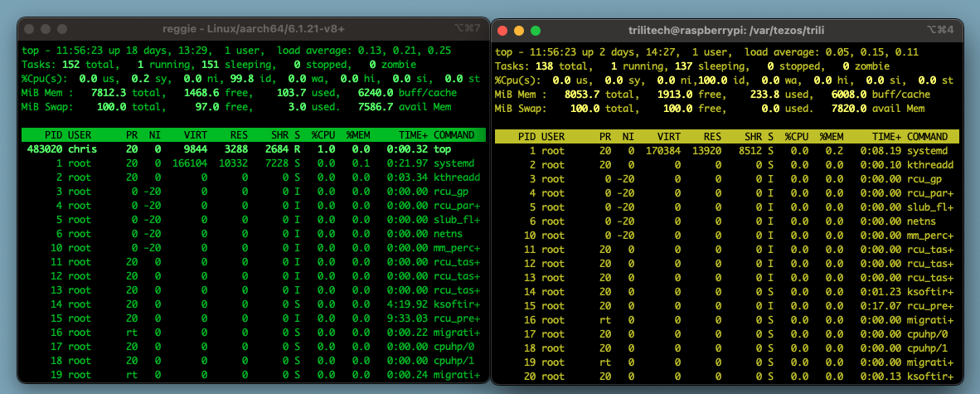Click the COMMAND column header in trilitech window
This screenshot has height=394, width=980.
pyautogui.click(x=929, y=136)
